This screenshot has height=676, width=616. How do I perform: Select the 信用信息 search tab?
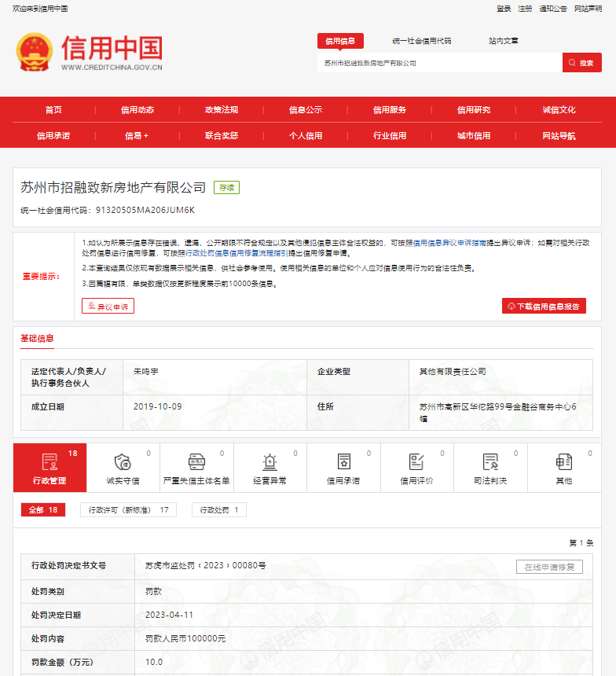pos(340,41)
